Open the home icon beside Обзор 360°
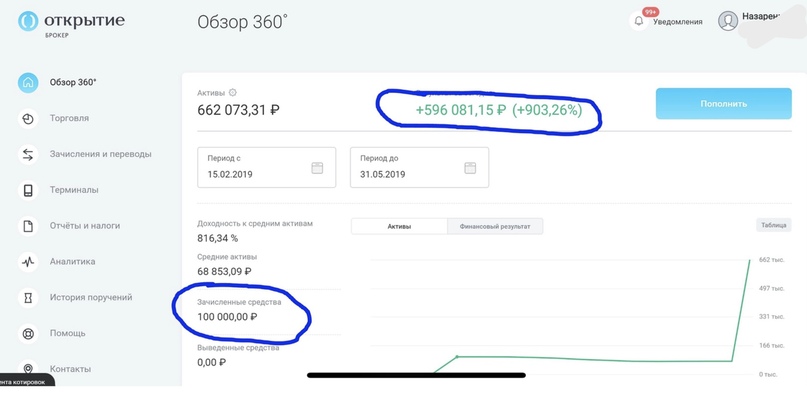The height and width of the screenshot is (393, 807). (x=28, y=82)
